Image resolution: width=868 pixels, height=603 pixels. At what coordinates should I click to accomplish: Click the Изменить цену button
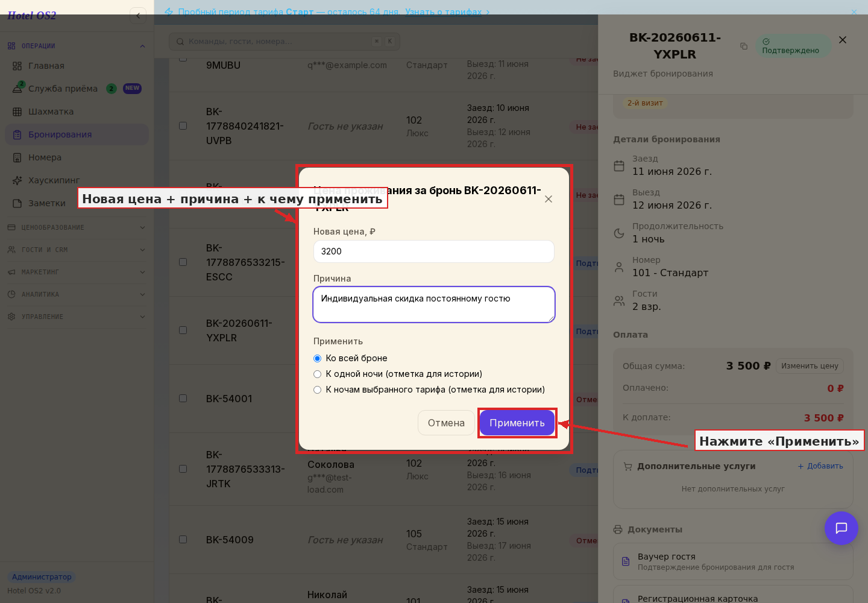[x=810, y=366]
